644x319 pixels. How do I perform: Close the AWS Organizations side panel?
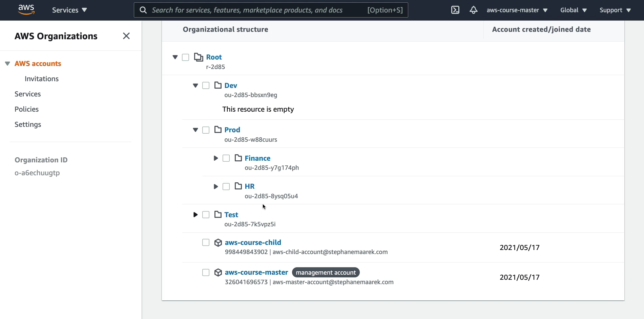(126, 36)
